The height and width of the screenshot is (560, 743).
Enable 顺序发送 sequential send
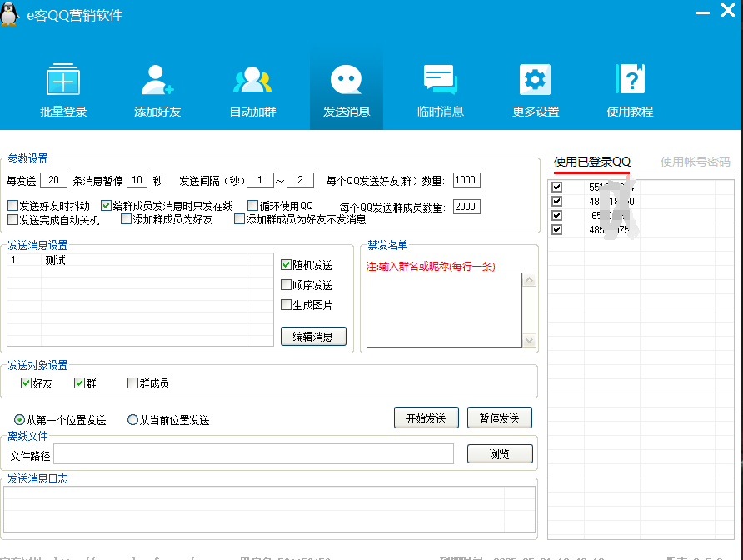point(286,284)
